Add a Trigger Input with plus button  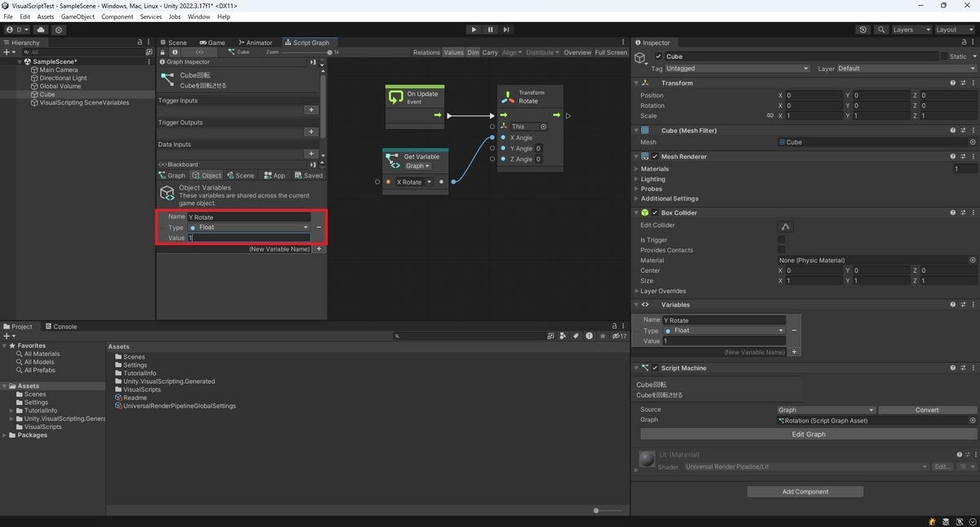point(311,109)
